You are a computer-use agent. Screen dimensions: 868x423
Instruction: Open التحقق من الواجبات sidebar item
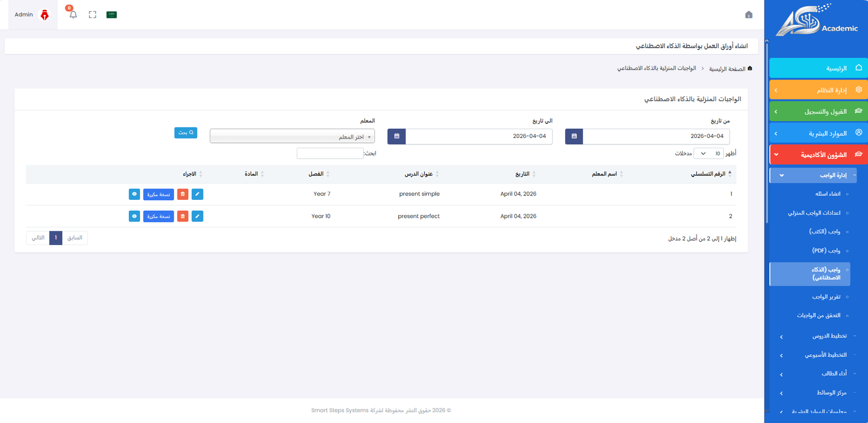click(819, 315)
